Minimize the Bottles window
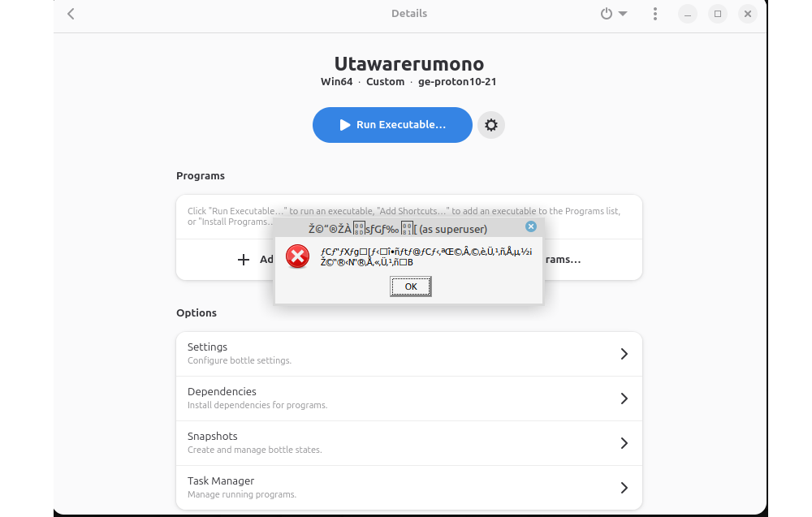The image size is (812, 517). pos(688,14)
